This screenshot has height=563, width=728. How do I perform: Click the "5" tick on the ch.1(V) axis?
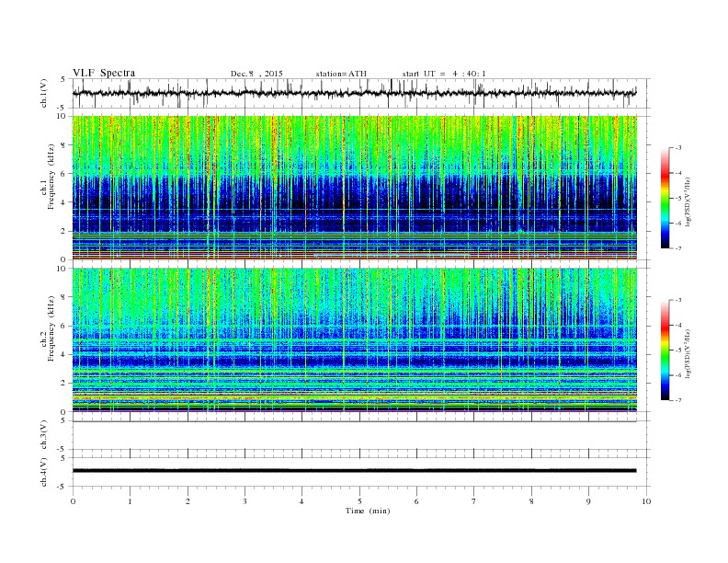63,79
